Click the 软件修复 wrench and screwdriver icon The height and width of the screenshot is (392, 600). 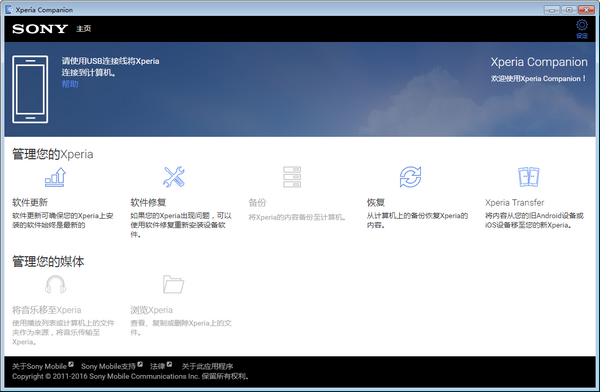point(174,177)
